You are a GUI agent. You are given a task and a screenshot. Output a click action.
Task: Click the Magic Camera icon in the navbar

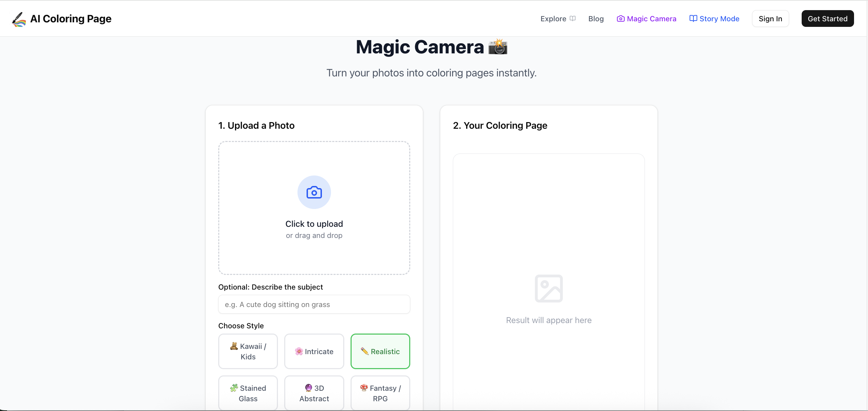click(x=620, y=18)
